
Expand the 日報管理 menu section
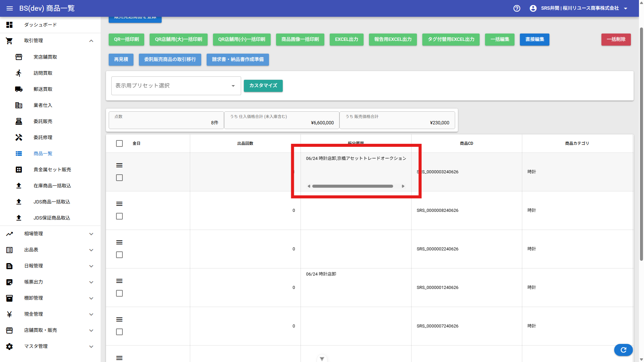(91, 266)
